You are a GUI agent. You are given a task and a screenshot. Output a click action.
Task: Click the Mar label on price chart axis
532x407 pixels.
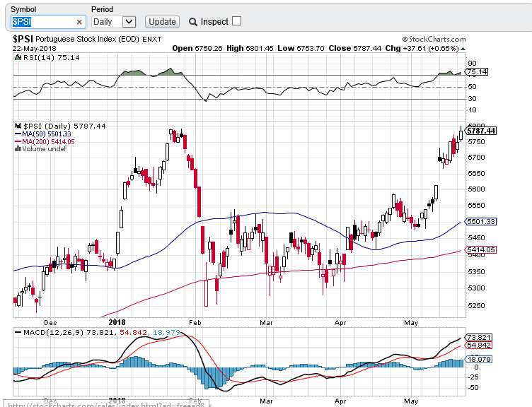(266, 323)
